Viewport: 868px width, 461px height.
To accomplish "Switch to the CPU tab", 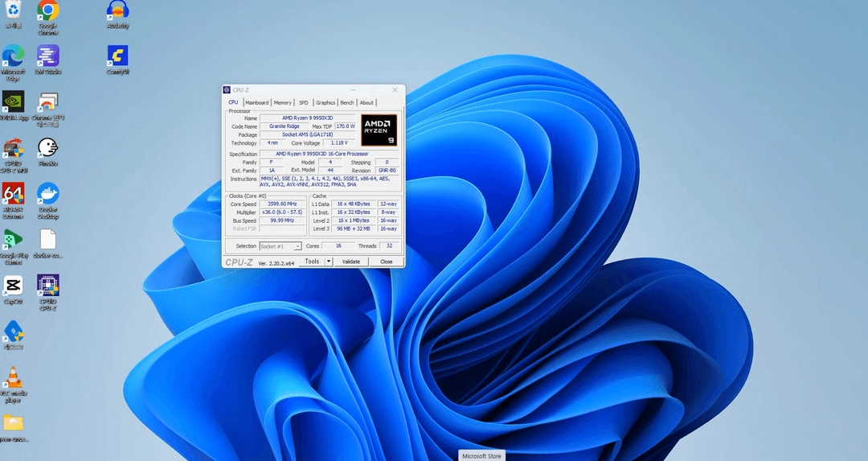I will click(233, 102).
